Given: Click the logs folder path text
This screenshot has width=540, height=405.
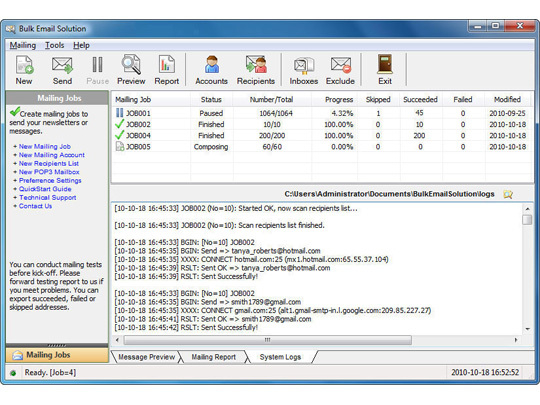Looking at the screenshot, I should click(389, 194).
